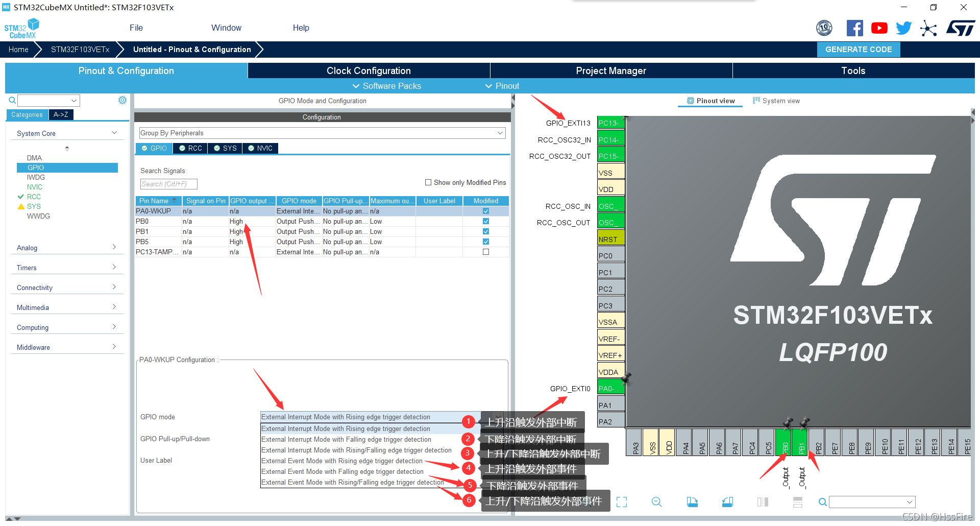Image resolution: width=980 pixels, height=526 pixels.
Task: Click the STM32F103VETx breadcrumb
Action: tap(80, 50)
